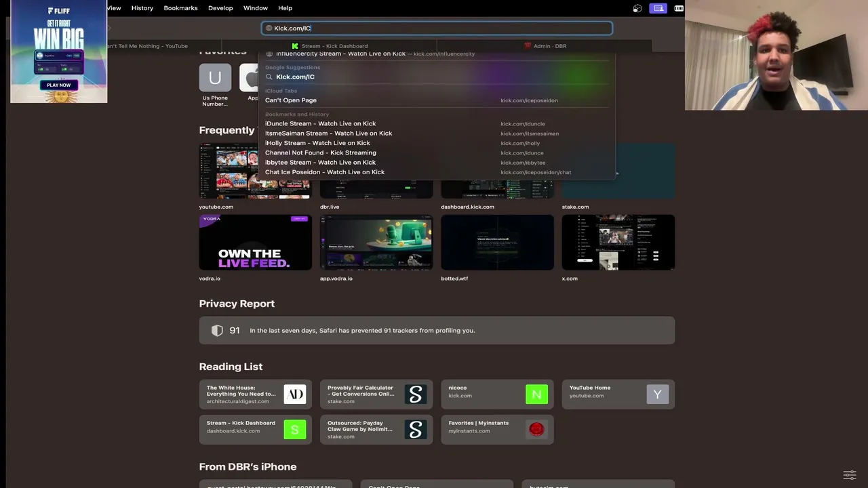868x488 pixels.
Task: Select the ItsmeSaiman Stream history suggestion
Action: (437, 134)
